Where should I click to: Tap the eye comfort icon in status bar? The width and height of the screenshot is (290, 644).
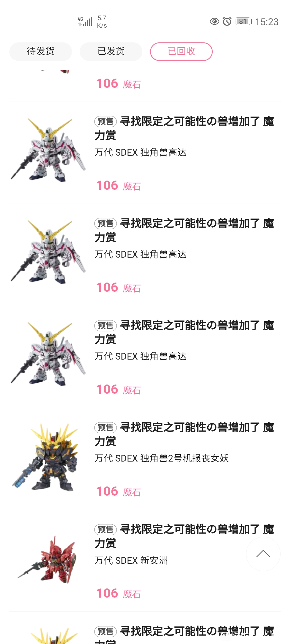tap(214, 21)
